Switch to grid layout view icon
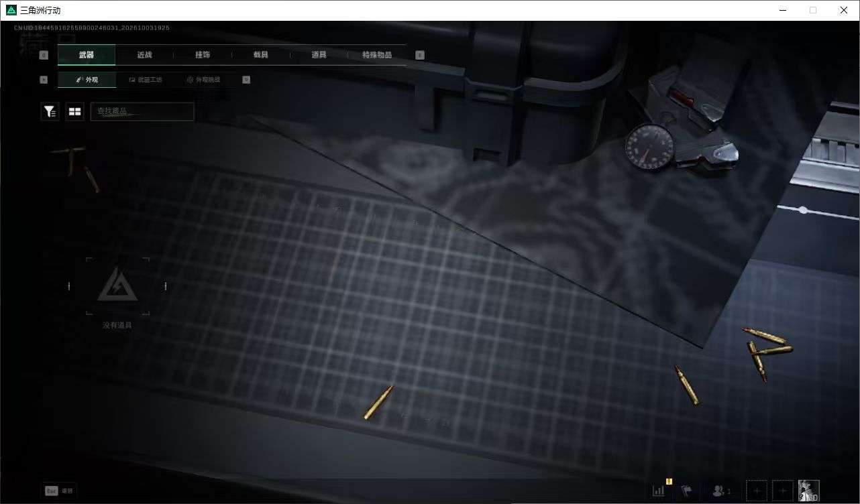Viewport: 860px width, 504px height. 74,112
